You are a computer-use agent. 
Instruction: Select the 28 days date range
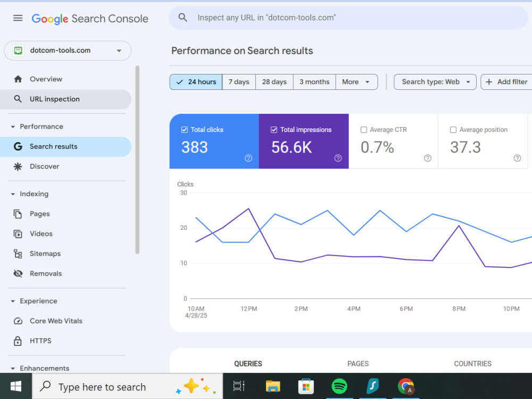tap(275, 82)
